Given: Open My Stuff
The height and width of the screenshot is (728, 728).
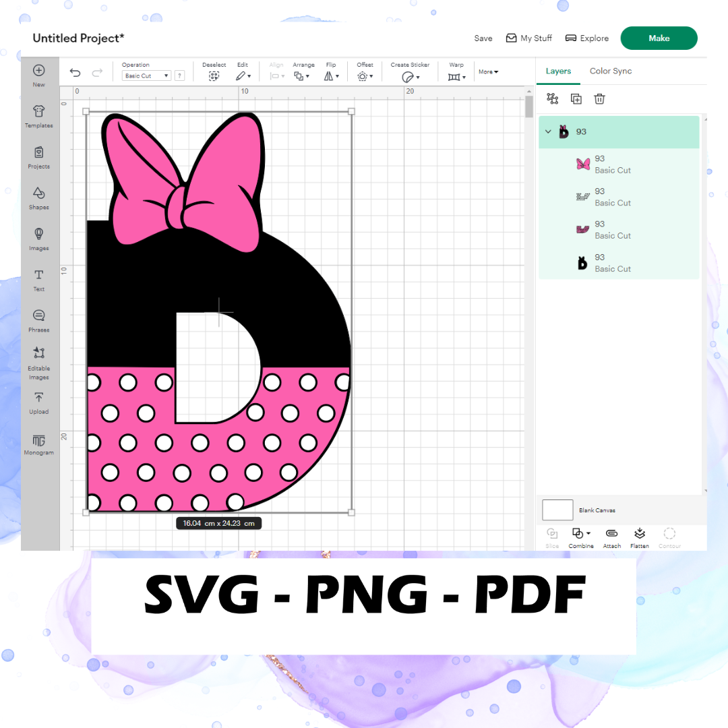Looking at the screenshot, I should (x=529, y=38).
